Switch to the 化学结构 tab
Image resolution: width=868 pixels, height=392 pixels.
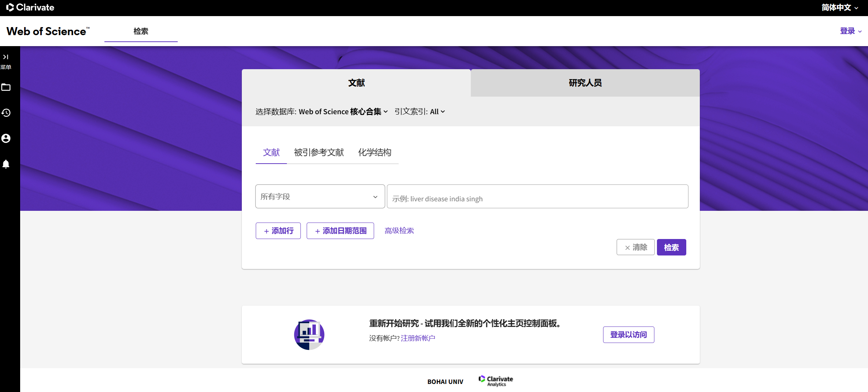tap(375, 152)
